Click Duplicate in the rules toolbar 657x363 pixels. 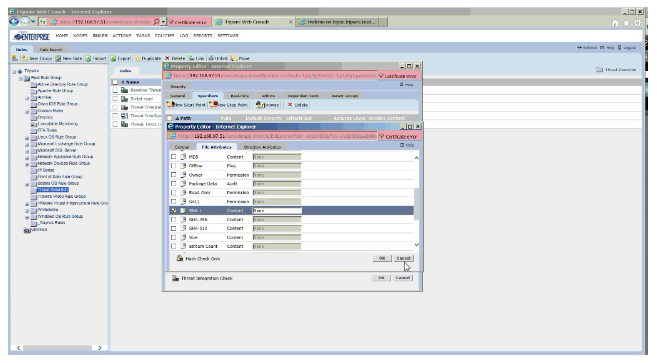coord(147,58)
